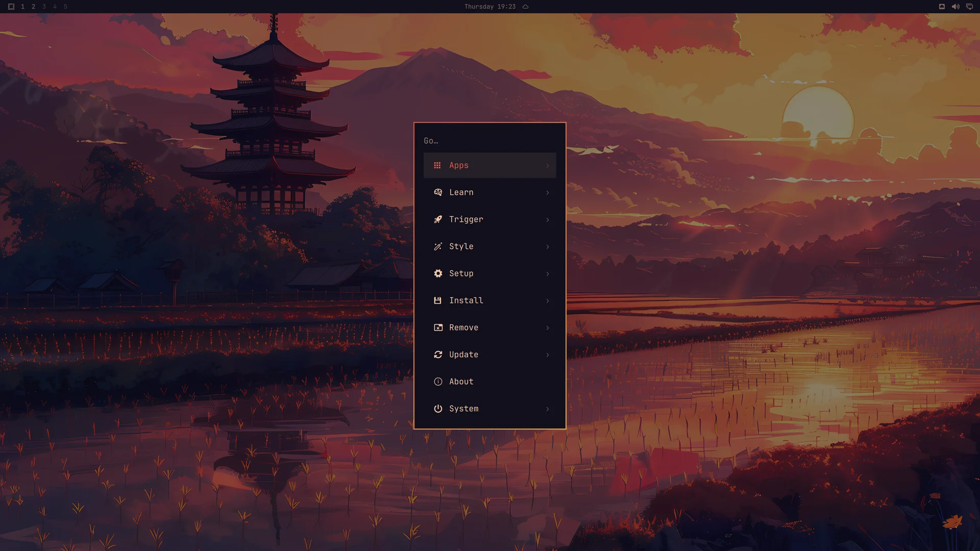Switch to workspace 1 in top bar
This screenshot has height=551, width=980.
(22, 7)
